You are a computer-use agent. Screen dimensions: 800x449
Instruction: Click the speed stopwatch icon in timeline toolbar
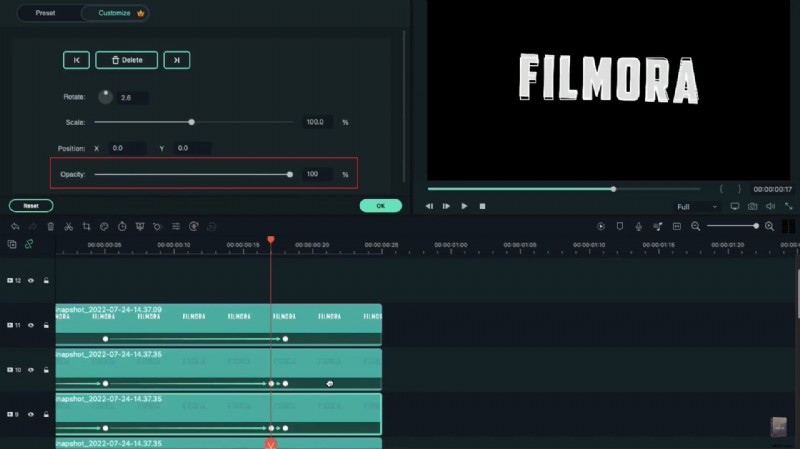[x=122, y=227]
